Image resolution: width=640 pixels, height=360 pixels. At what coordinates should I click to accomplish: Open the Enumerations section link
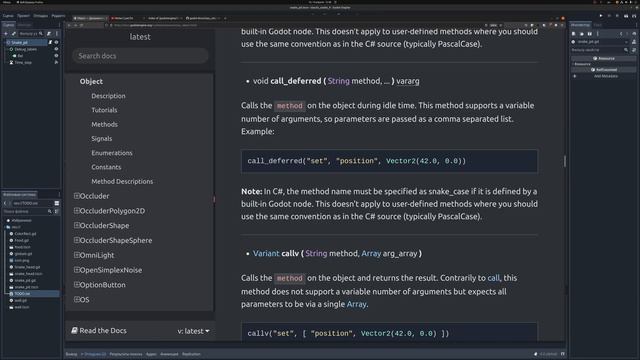point(112,153)
